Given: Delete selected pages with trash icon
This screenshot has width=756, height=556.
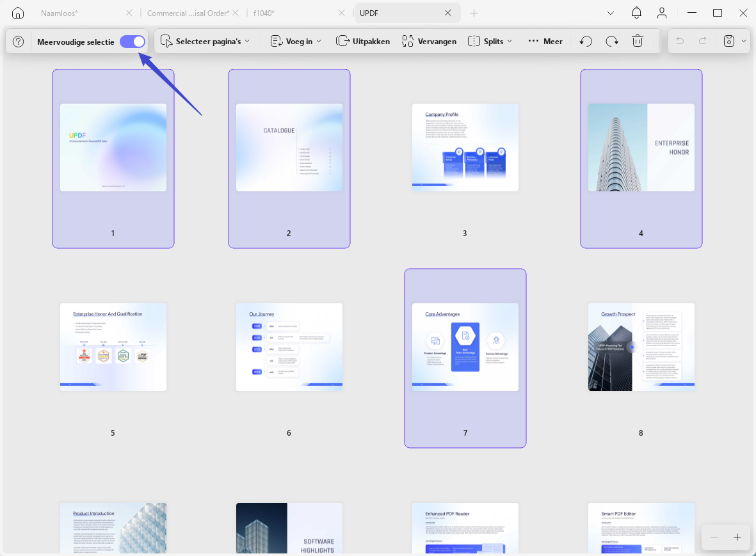Looking at the screenshot, I should [638, 41].
